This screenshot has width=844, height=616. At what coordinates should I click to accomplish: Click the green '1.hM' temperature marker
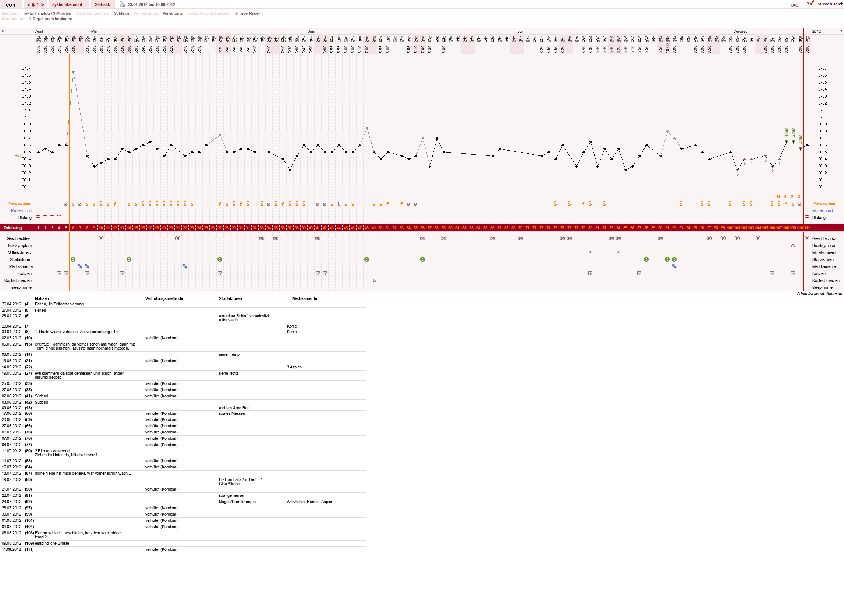tap(786, 133)
